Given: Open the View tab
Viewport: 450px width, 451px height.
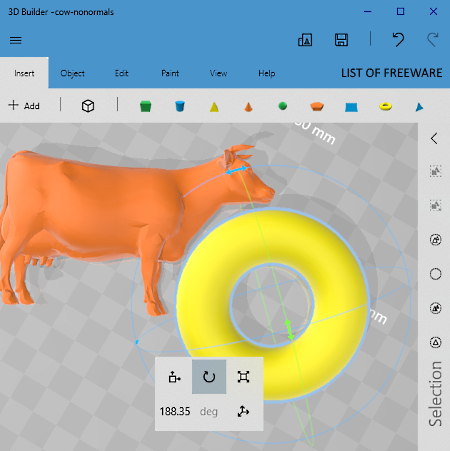Looking at the screenshot, I should [x=218, y=73].
